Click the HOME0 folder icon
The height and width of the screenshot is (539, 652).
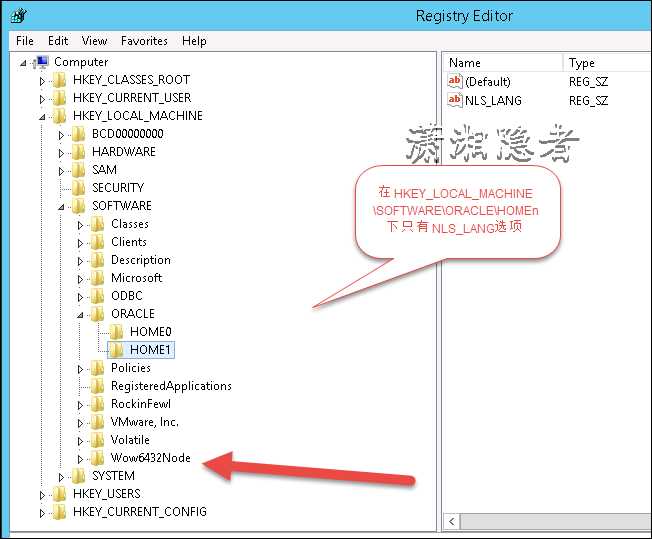(117, 332)
